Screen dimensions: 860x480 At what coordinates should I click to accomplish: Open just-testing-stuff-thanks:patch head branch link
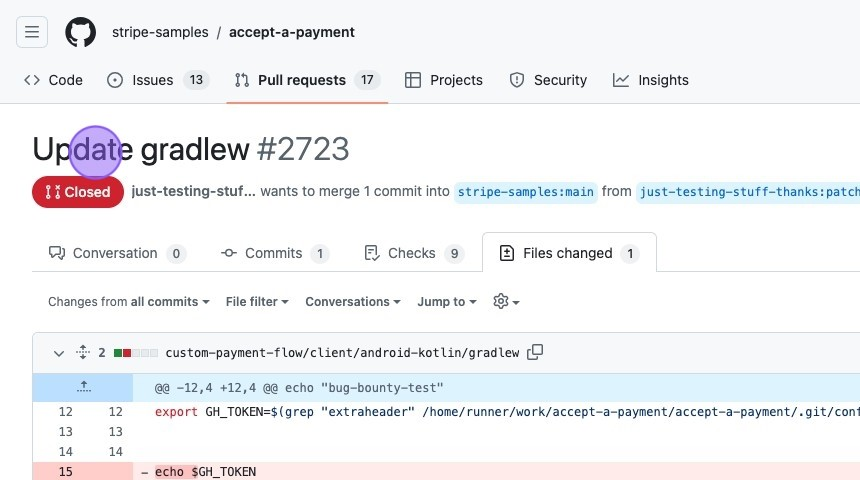coord(748,192)
